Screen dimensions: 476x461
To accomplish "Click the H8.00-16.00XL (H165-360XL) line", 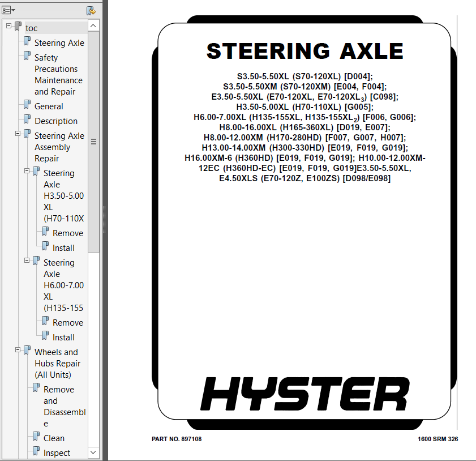I will (305, 127).
